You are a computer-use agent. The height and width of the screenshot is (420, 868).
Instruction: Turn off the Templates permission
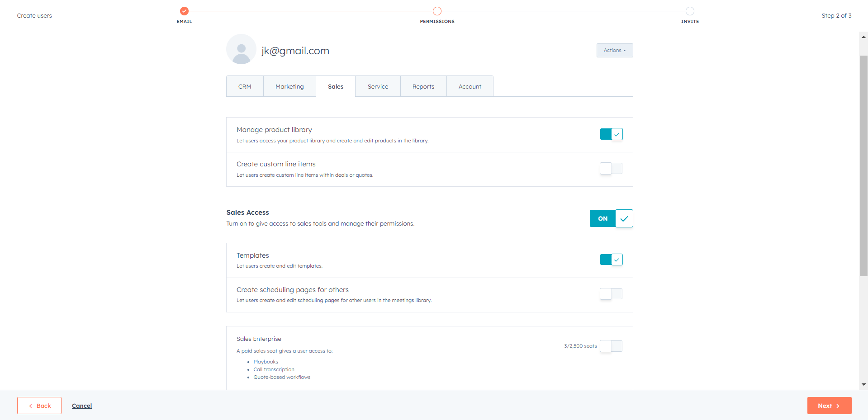pyautogui.click(x=611, y=260)
